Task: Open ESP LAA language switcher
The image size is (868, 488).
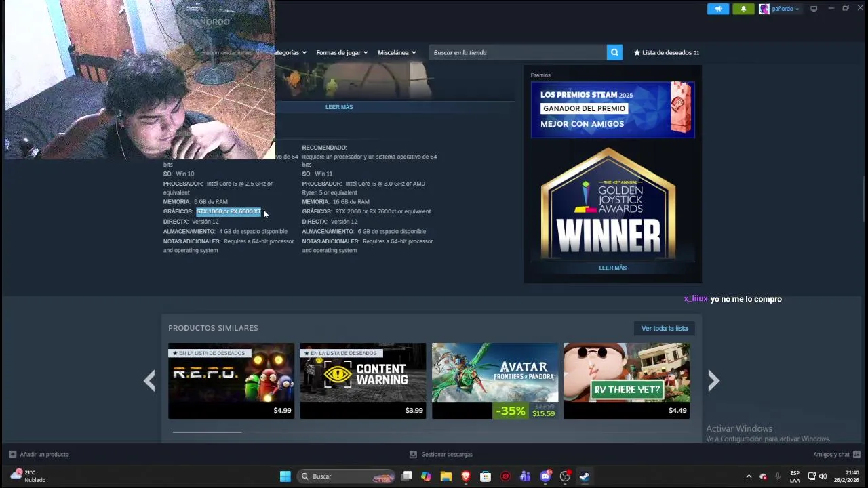Action: 795,476
